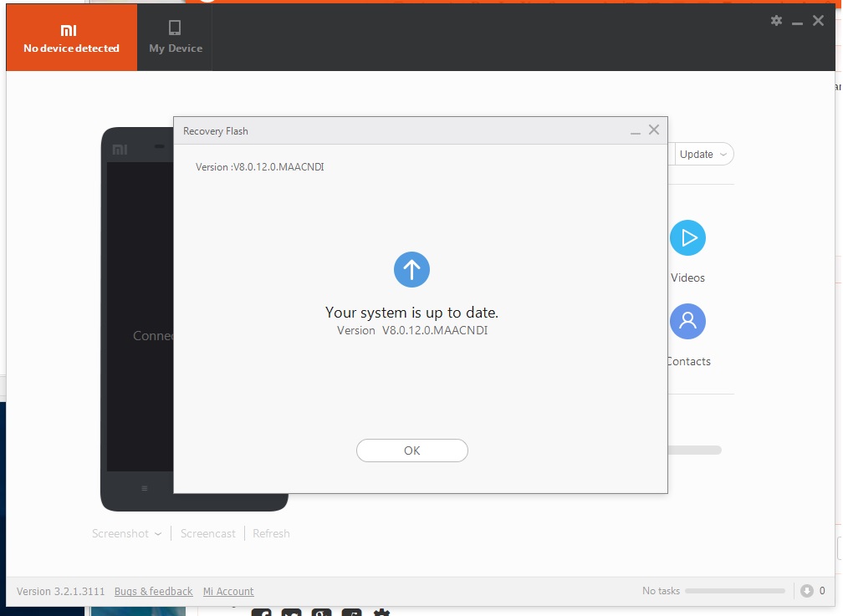Click the No tasks progress bar
This screenshot has width=843, height=616.
pos(735,591)
